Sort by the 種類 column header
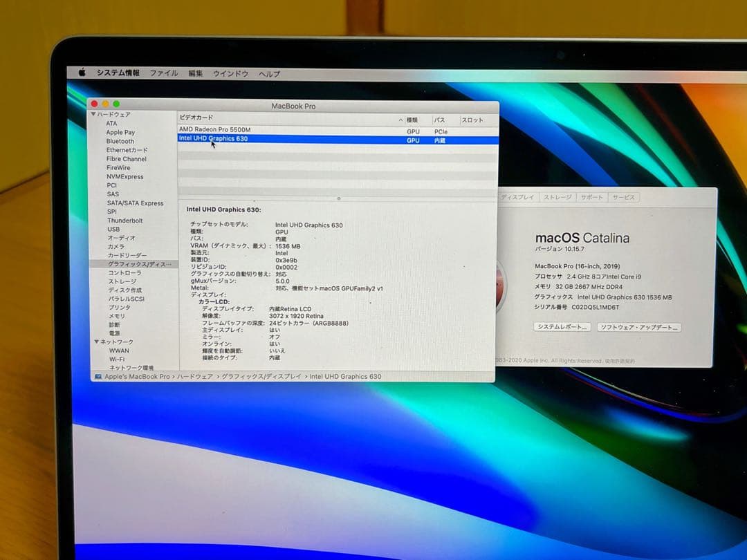 (x=412, y=120)
